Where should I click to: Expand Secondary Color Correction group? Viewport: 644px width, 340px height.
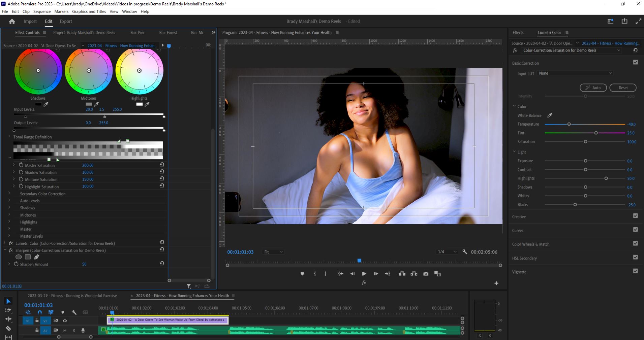[x=9, y=194]
